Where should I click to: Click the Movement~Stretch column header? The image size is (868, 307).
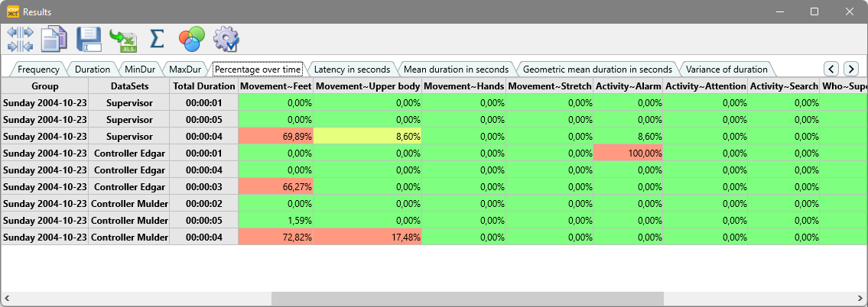pos(550,86)
